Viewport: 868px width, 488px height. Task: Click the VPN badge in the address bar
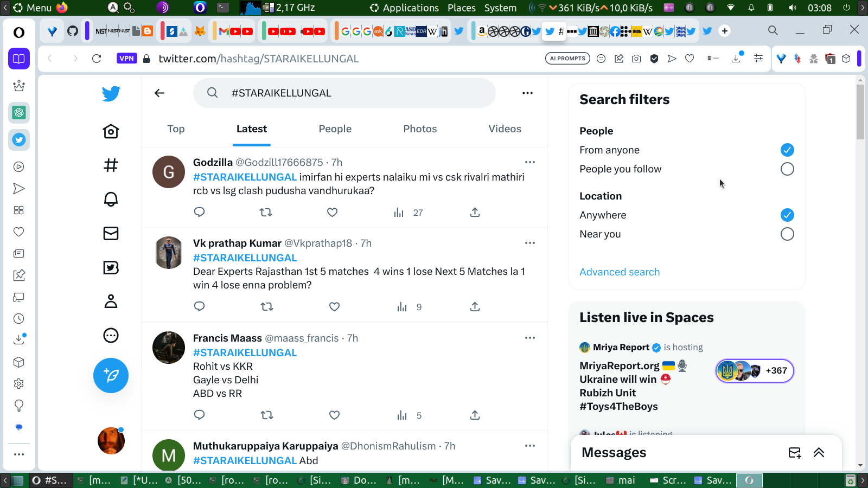(x=126, y=59)
